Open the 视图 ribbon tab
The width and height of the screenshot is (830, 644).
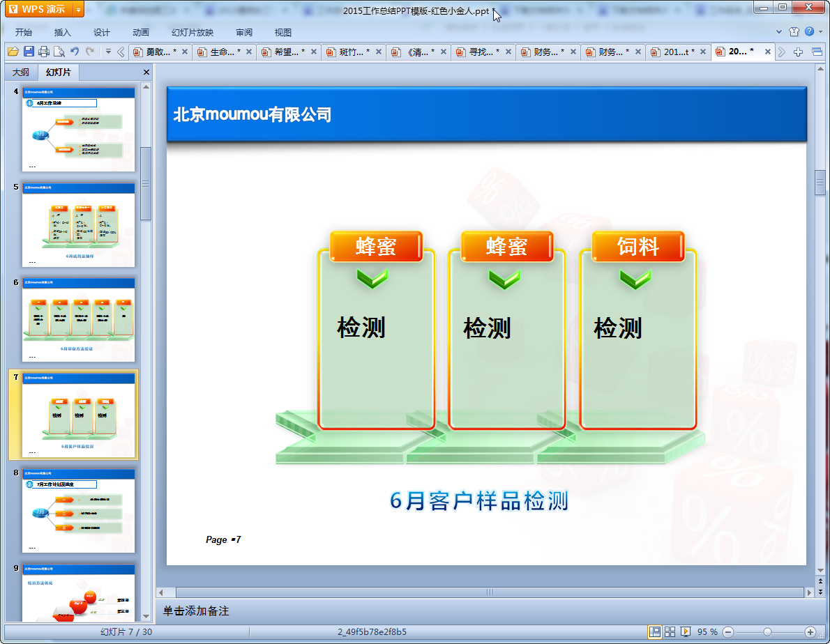(x=283, y=32)
